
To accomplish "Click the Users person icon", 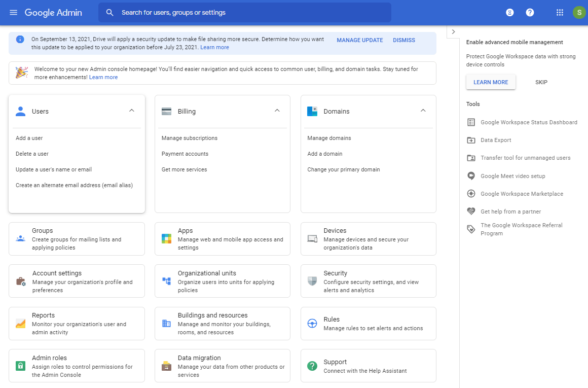I will tap(21, 111).
